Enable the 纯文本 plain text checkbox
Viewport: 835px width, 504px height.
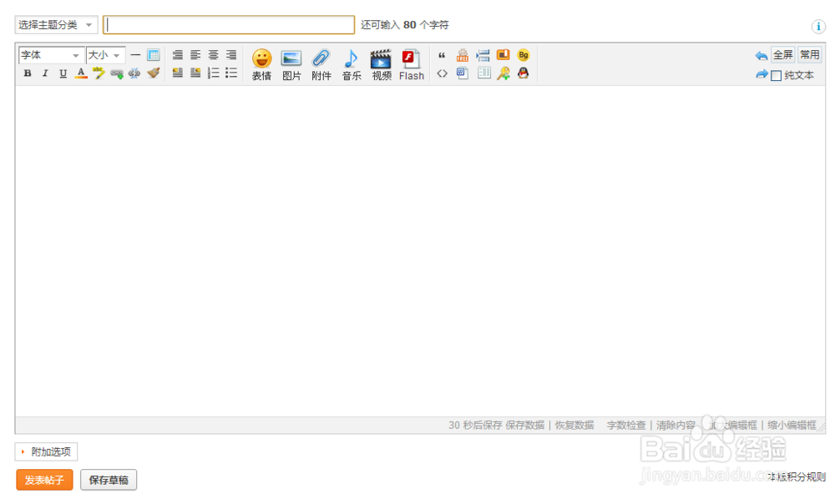click(x=777, y=76)
